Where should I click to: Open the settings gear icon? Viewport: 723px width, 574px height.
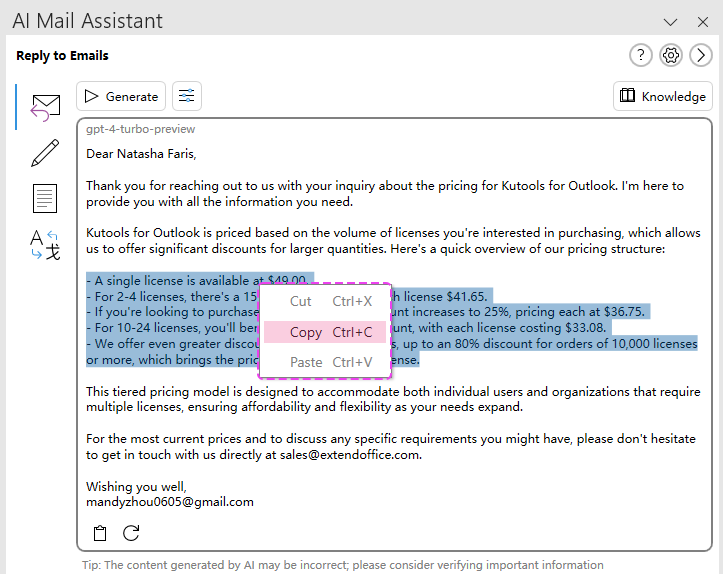pos(671,56)
